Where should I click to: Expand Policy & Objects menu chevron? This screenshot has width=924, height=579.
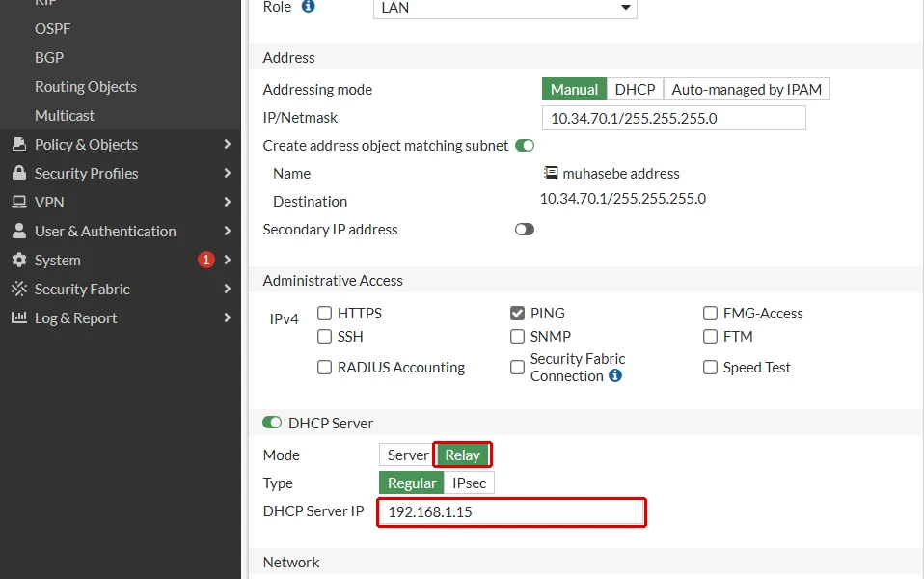(x=228, y=144)
